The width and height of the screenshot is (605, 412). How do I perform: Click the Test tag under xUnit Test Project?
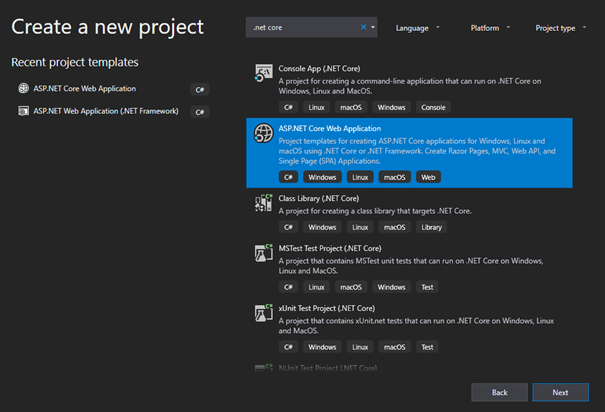[x=427, y=347]
